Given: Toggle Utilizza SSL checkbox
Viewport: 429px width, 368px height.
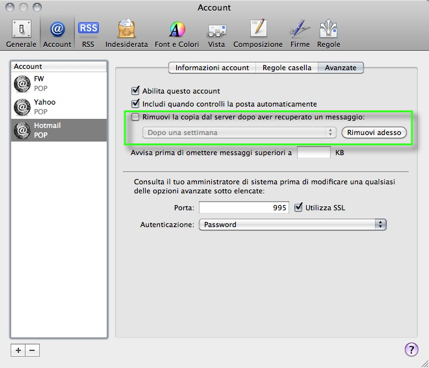Looking at the screenshot, I should [x=298, y=207].
